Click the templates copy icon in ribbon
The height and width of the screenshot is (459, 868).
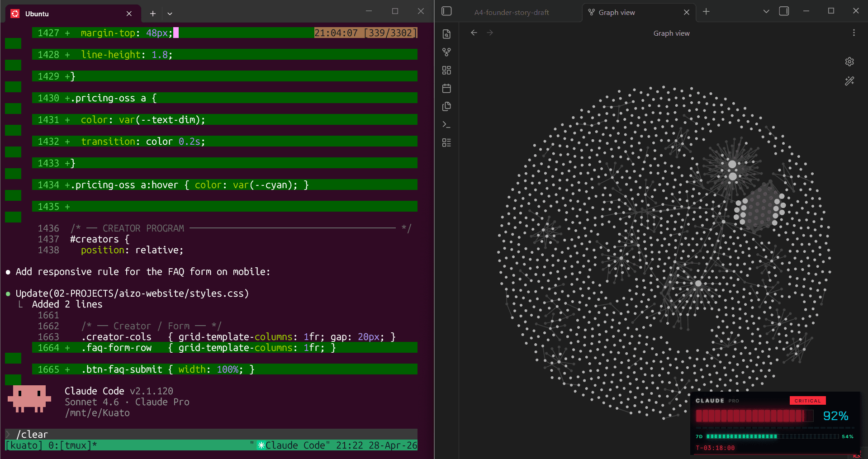(446, 106)
